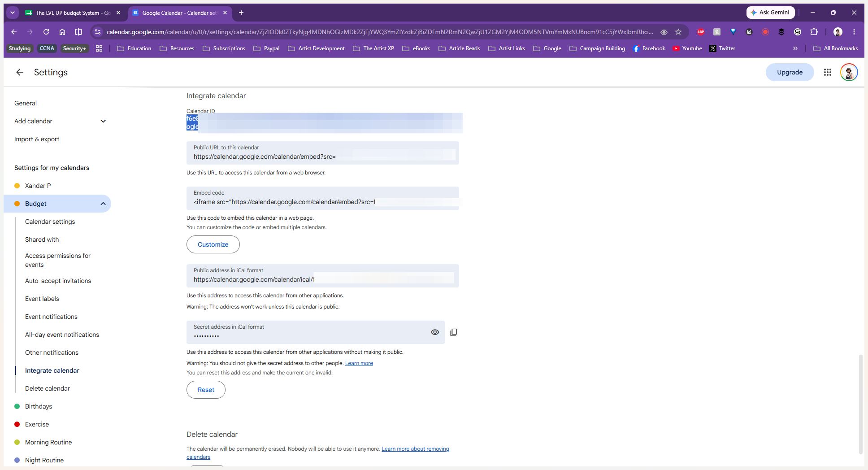Open the Facebook bookmark
This screenshot has width=868, height=470.
649,48
